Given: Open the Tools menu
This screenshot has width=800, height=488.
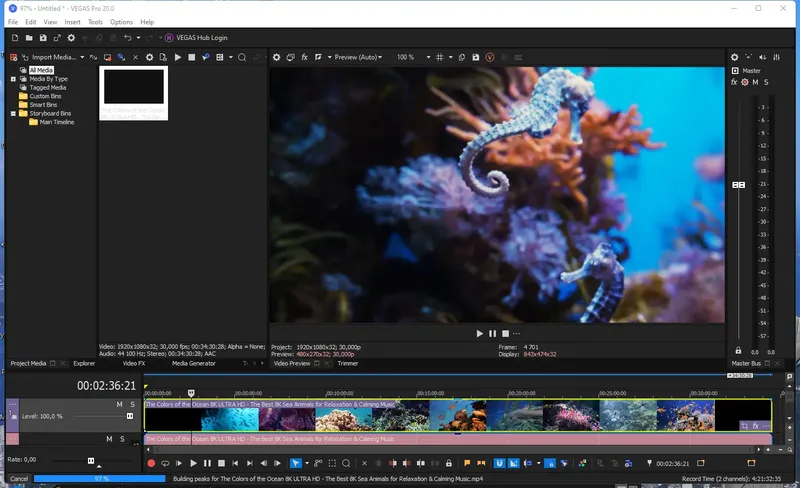Looking at the screenshot, I should click(95, 21).
